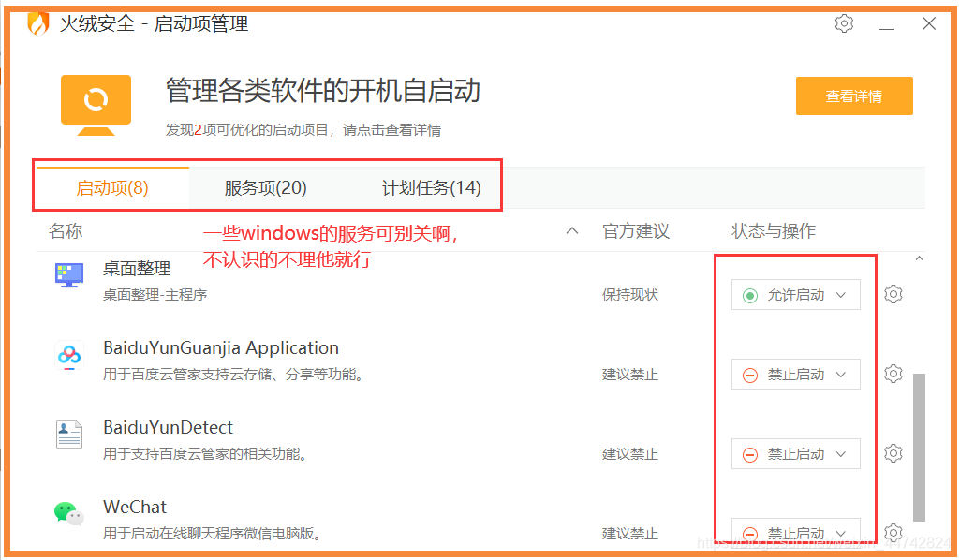The width and height of the screenshot is (960, 560).
Task: Select the WeChat entry name
Action: 135,507
